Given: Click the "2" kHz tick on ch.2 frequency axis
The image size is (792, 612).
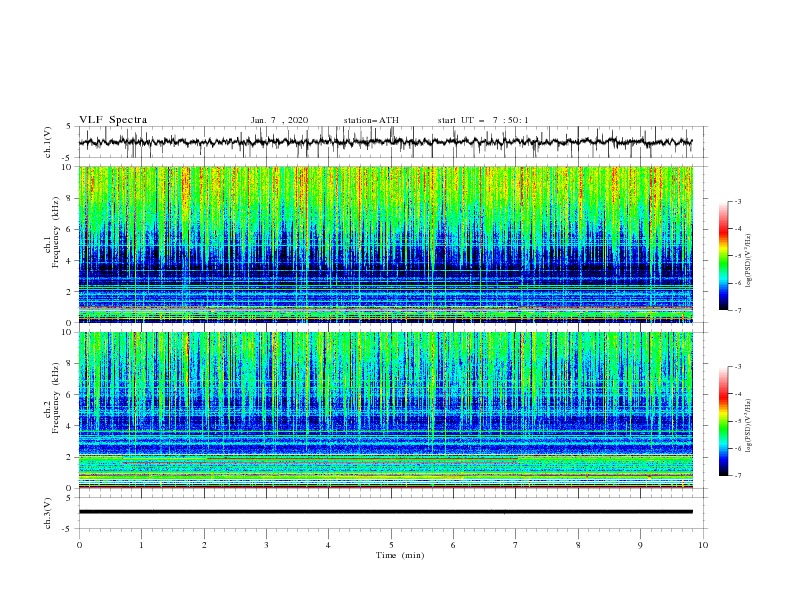Looking at the screenshot, I should (70, 457).
